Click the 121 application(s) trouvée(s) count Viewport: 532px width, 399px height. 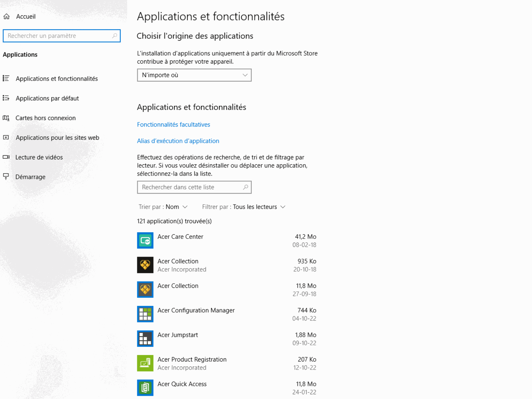pyautogui.click(x=174, y=221)
